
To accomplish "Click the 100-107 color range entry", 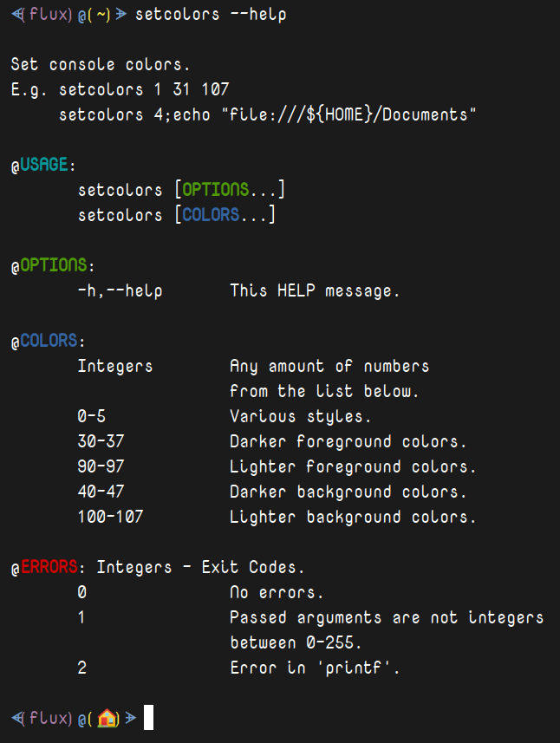I will point(110,517).
